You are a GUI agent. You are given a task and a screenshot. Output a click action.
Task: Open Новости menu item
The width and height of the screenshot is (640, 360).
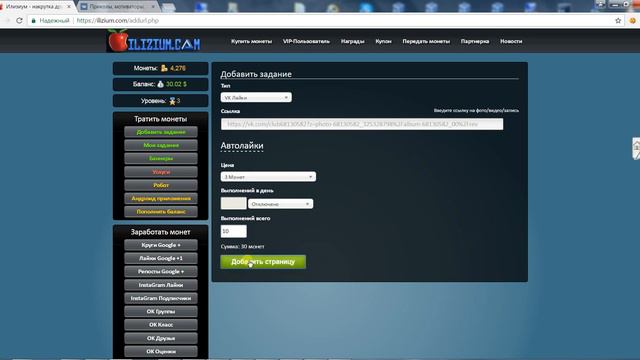pyautogui.click(x=511, y=41)
